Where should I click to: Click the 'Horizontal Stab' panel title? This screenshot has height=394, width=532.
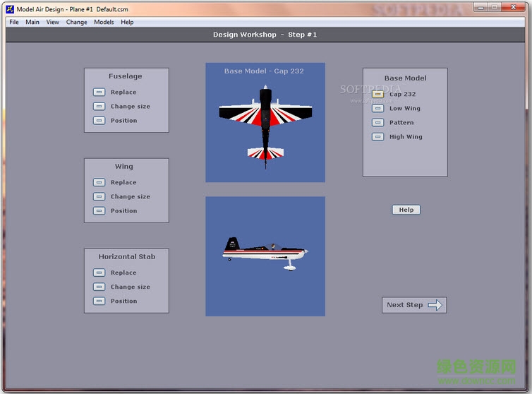click(127, 257)
